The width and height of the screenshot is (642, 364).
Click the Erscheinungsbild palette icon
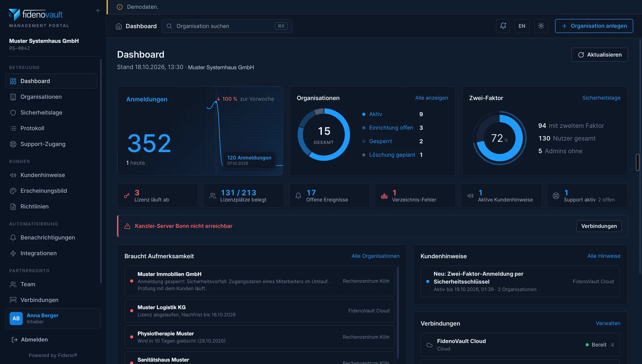point(13,191)
